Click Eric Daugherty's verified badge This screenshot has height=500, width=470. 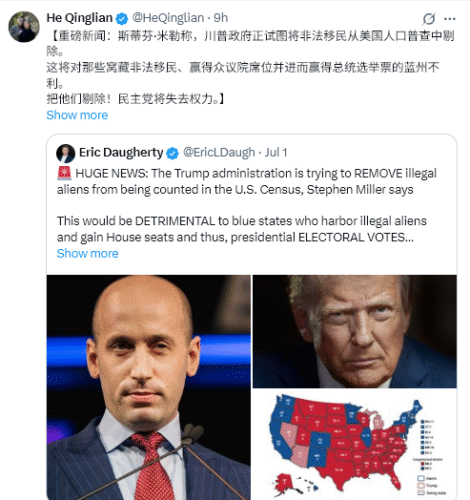tap(172, 153)
